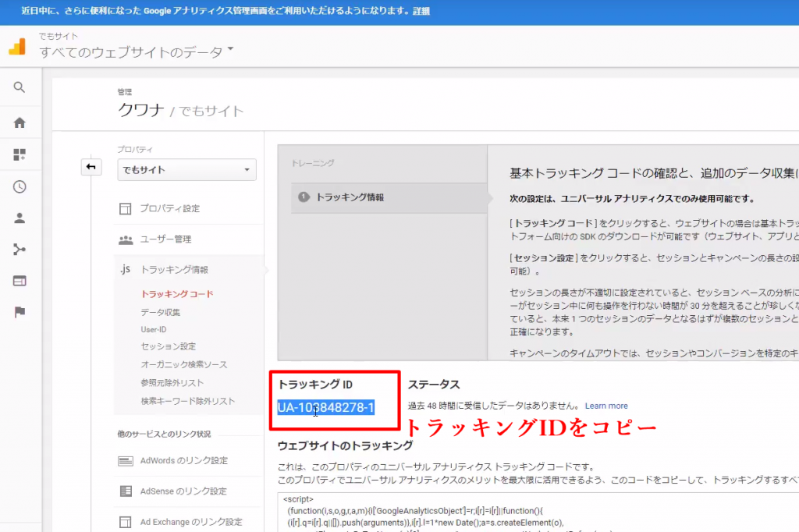Image resolution: width=799 pixels, height=532 pixels.
Task: Click トラッキング ID heading
Action: (x=315, y=385)
